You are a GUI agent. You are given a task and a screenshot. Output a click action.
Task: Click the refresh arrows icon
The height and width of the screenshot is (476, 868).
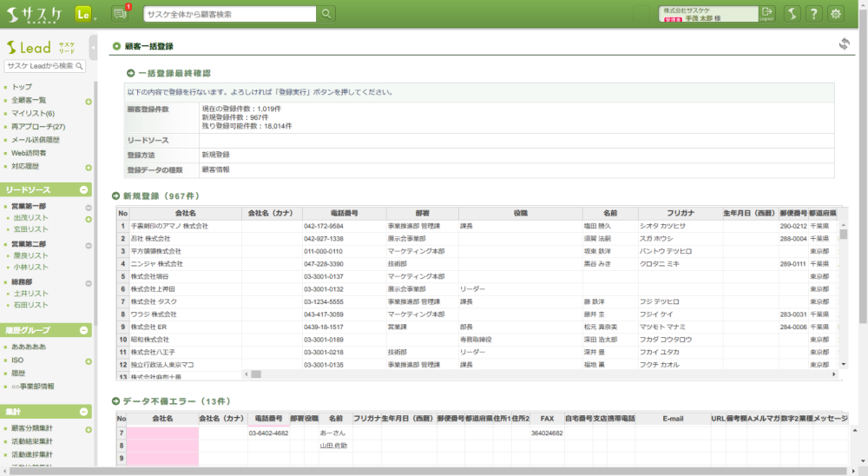(x=844, y=44)
